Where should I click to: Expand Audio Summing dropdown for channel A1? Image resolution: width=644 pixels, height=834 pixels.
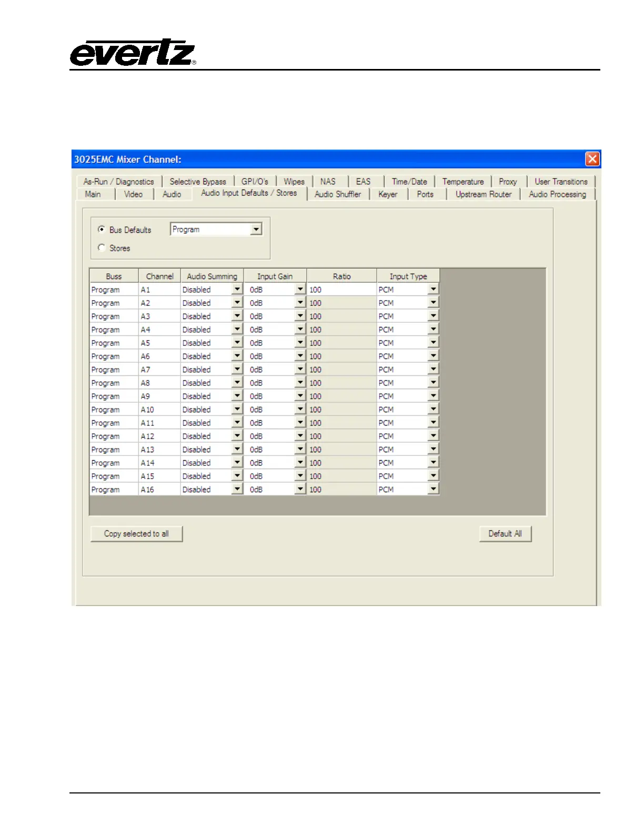(x=237, y=290)
